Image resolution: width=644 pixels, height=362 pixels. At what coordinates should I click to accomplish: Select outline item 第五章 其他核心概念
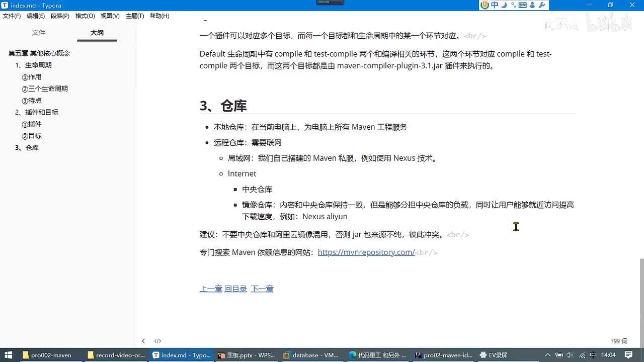click(39, 53)
